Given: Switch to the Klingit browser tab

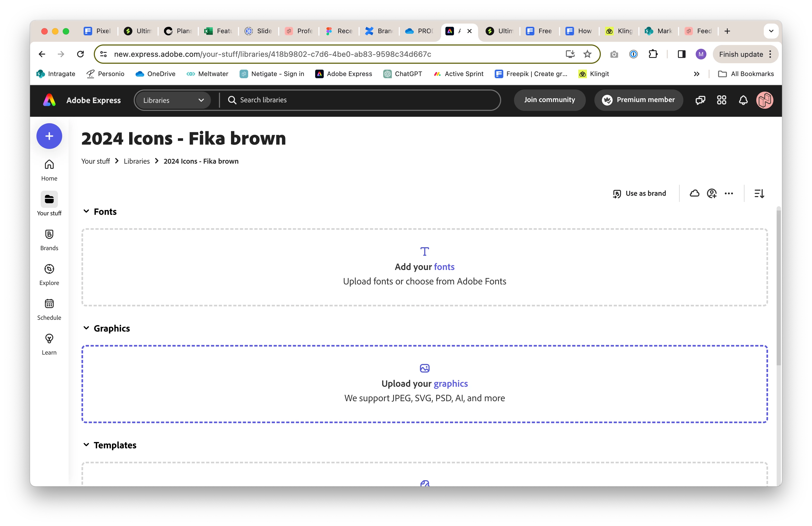Looking at the screenshot, I should tap(620, 31).
